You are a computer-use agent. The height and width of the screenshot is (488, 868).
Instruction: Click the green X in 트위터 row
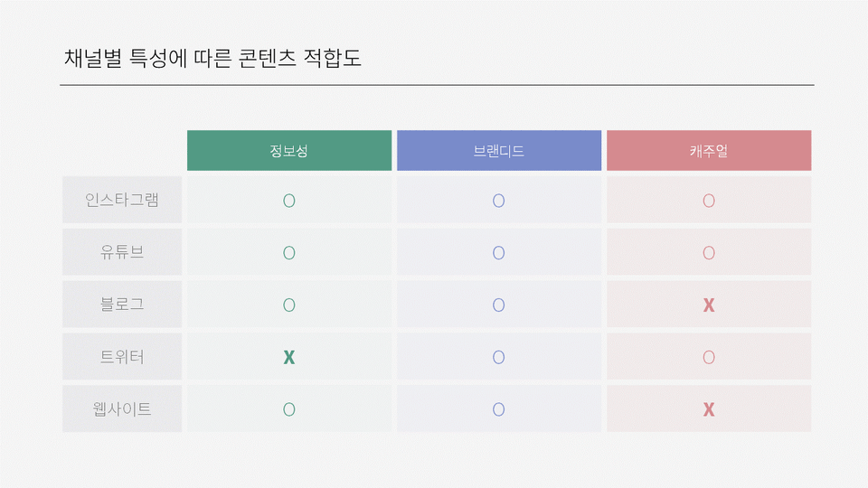289,358
